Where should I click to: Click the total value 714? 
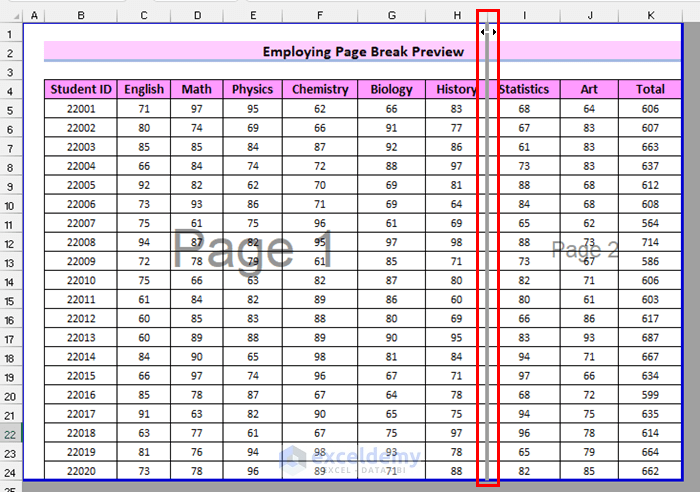(x=650, y=242)
